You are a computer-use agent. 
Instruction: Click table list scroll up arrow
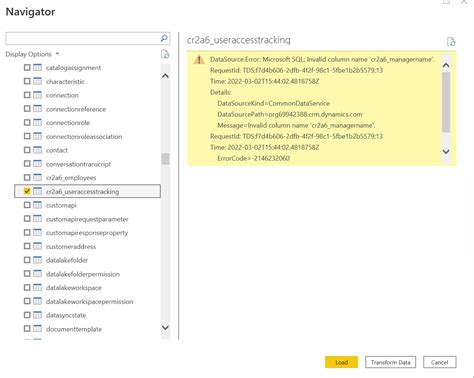165,76
